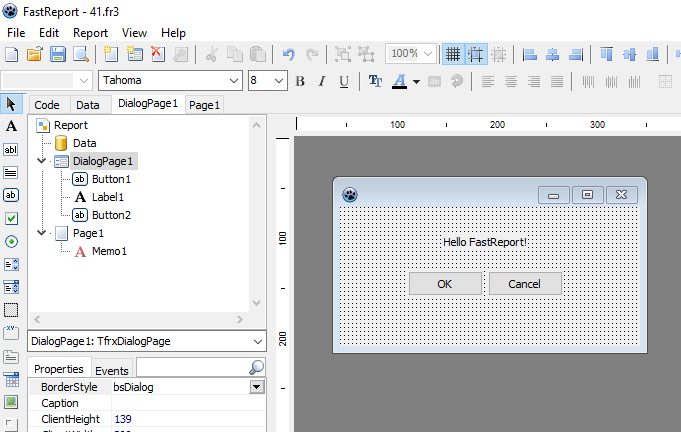This screenshot has width=681, height=432.
Task: Open the Edit menu
Action: tap(49, 33)
